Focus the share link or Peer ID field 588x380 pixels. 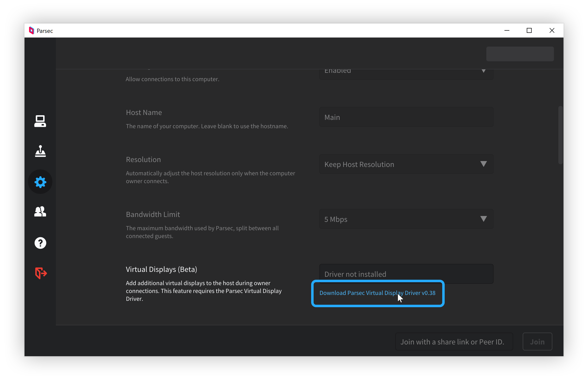454,342
